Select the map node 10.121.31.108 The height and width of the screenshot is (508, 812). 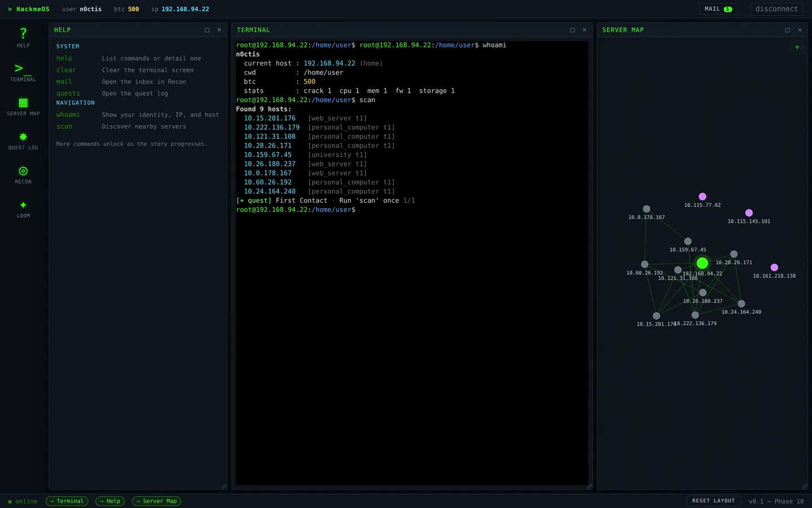[678, 270]
